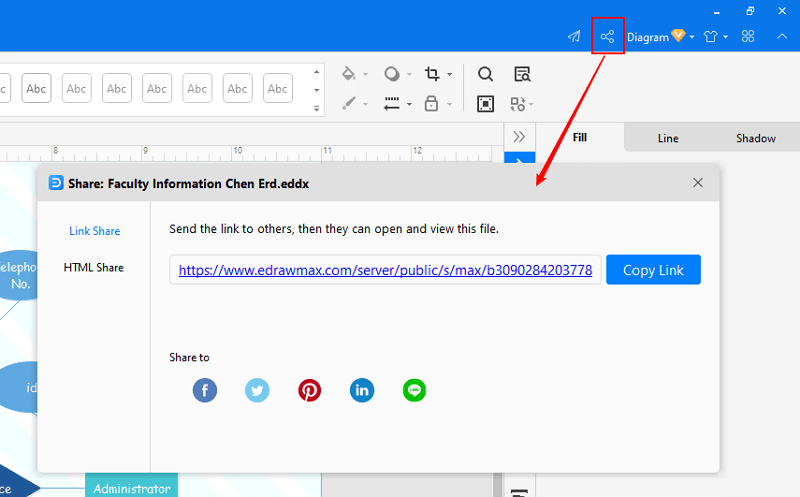Image resolution: width=800 pixels, height=497 pixels.
Task: Click the Copy Link button
Action: (653, 269)
